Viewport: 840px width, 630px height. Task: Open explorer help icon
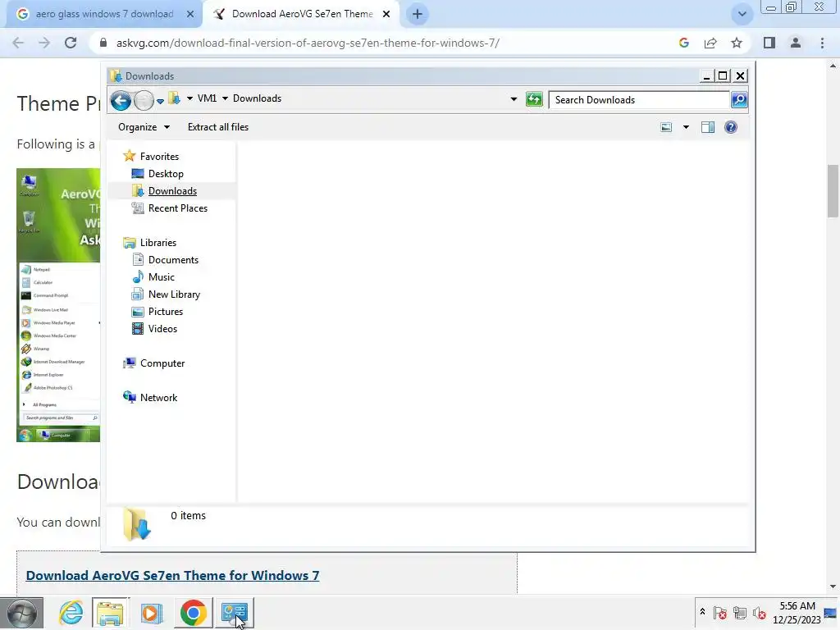click(731, 127)
